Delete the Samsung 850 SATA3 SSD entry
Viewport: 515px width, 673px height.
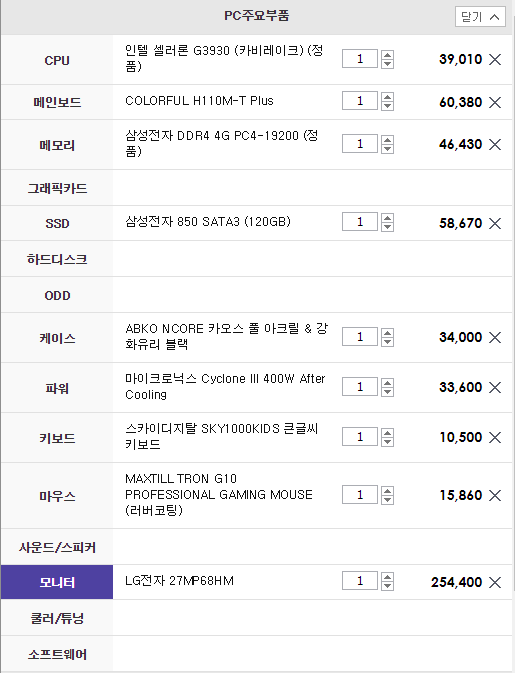(495, 223)
